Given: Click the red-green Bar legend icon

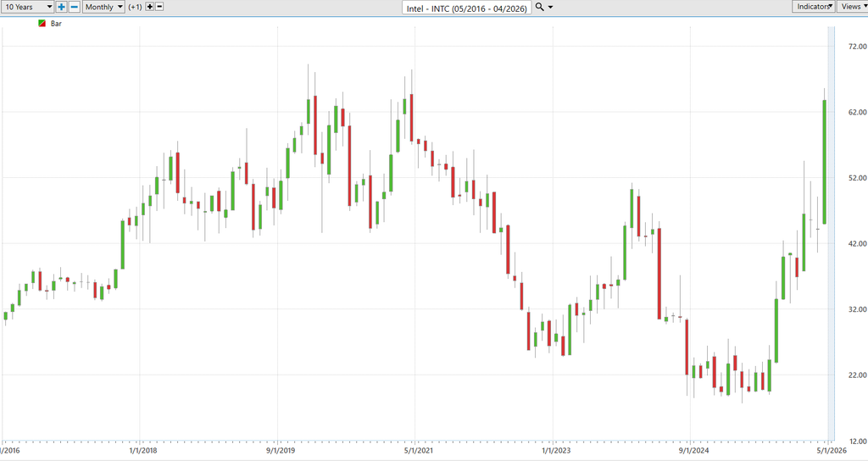Looking at the screenshot, I should pyautogui.click(x=42, y=24).
